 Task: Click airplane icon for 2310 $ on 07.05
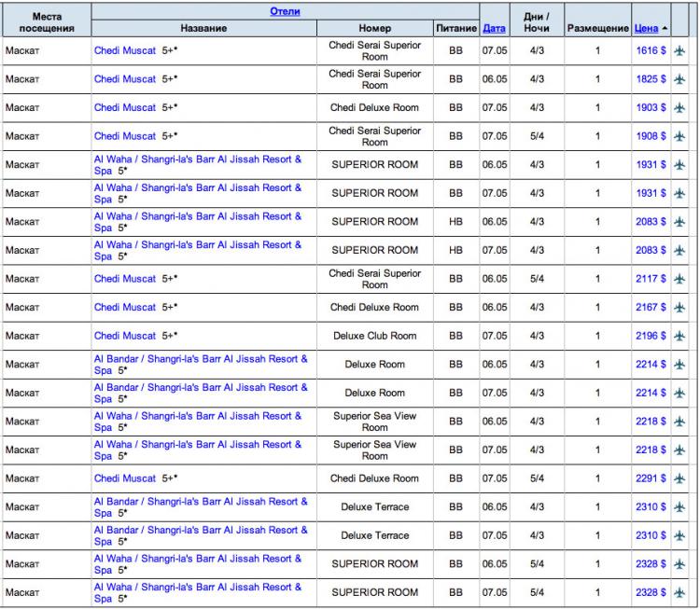point(679,536)
